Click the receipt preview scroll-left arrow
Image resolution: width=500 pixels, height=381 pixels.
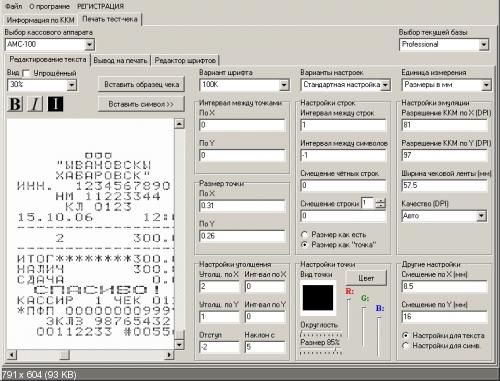click(11, 354)
